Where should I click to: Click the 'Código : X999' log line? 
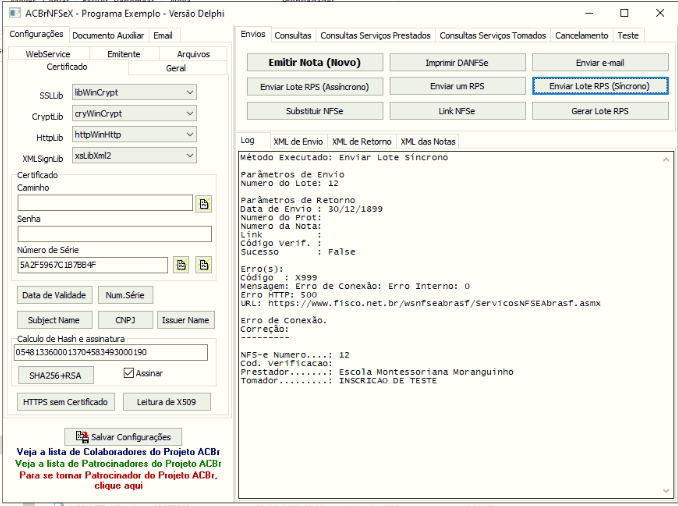(x=278, y=277)
